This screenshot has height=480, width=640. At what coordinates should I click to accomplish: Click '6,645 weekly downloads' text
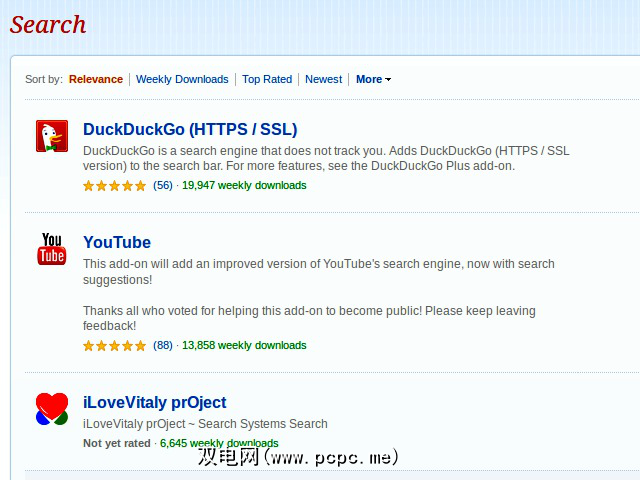coord(219,443)
